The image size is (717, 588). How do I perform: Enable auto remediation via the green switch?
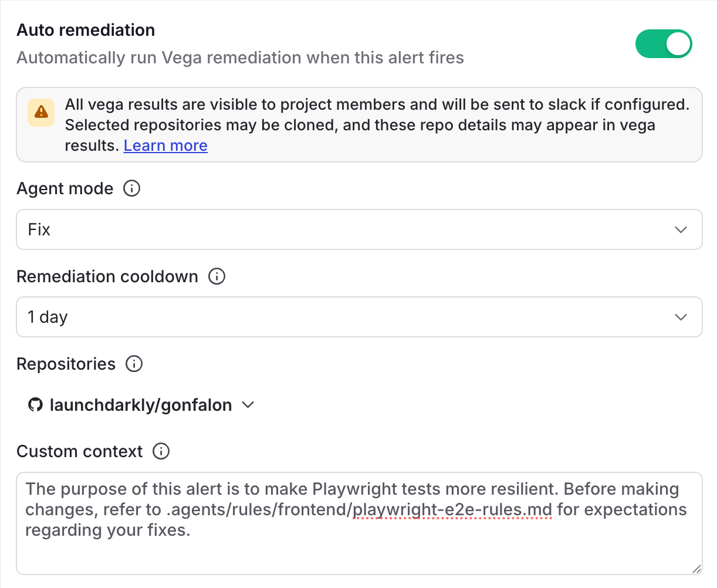coord(664,43)
